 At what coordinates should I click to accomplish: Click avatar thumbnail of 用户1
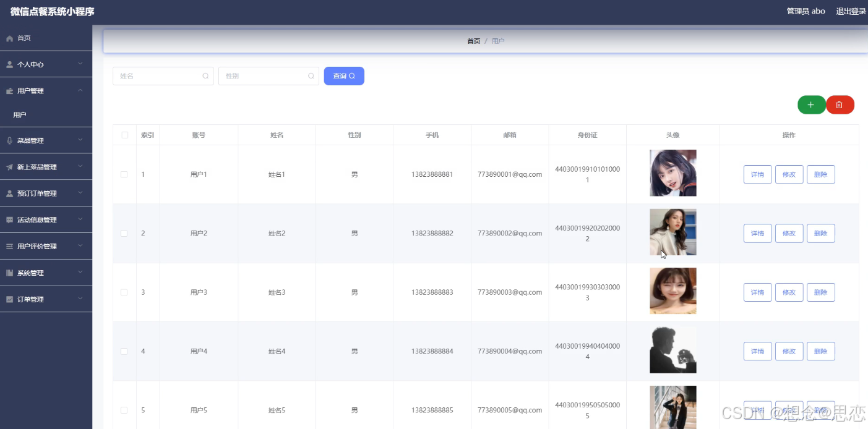pyautogui.click(x=672, y=173)
